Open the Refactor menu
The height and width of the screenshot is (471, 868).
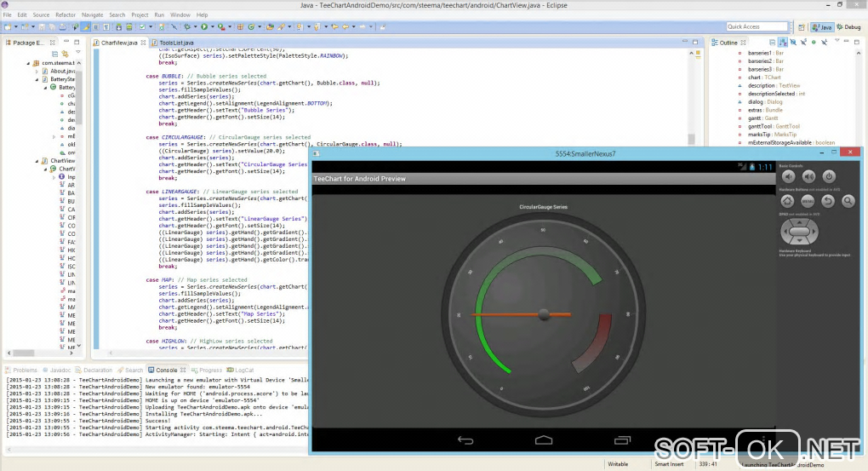click(65, 14)
